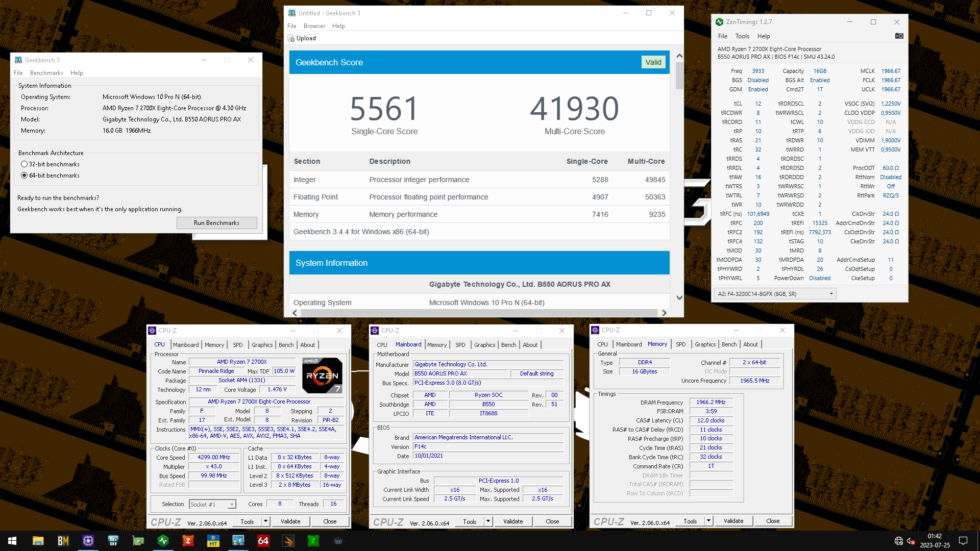Click the Upload icon in Geekbench results
Image resolution: width=980 pixels, height=551 pixels.
(291, 38)
